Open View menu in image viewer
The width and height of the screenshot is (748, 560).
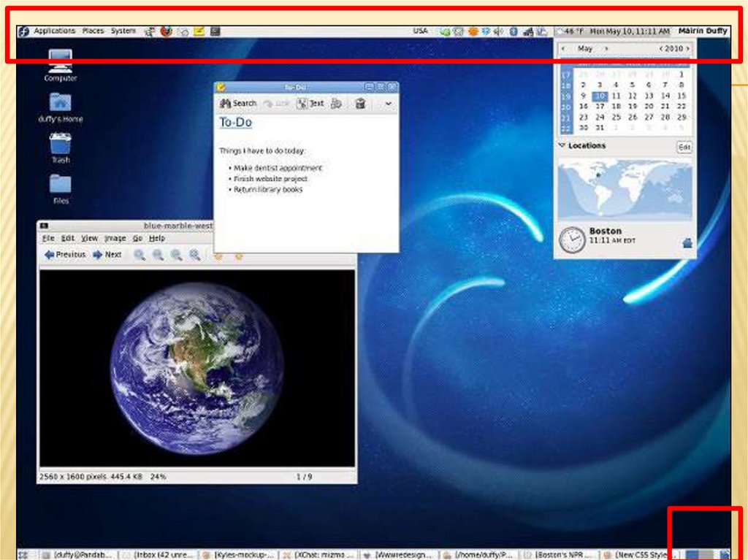coord(89,238)
